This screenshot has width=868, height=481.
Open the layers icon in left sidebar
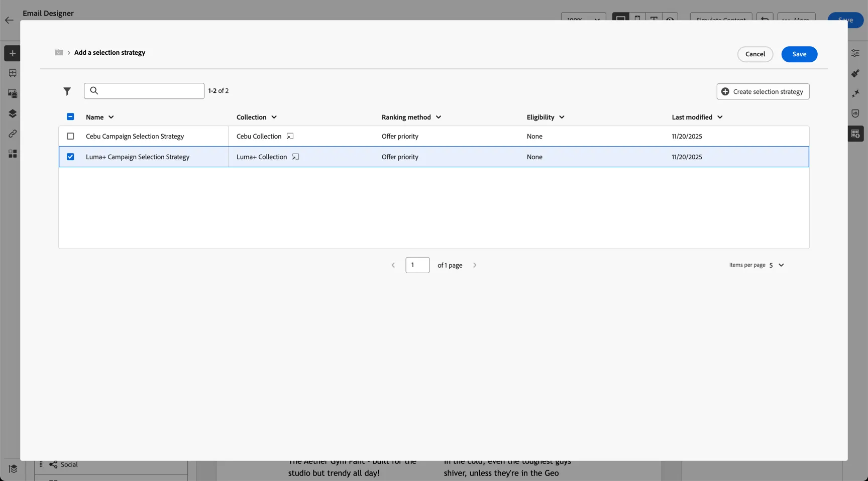[13, 113]
